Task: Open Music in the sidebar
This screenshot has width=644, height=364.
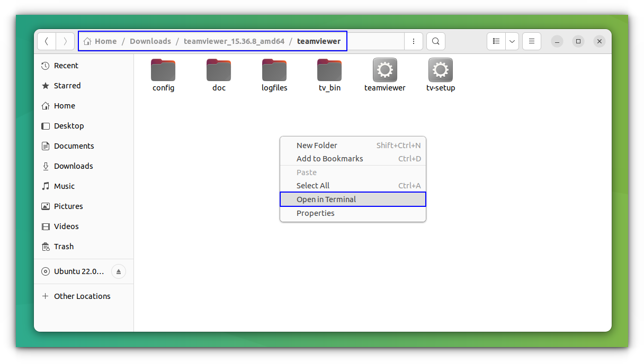Action: (84, 186)
